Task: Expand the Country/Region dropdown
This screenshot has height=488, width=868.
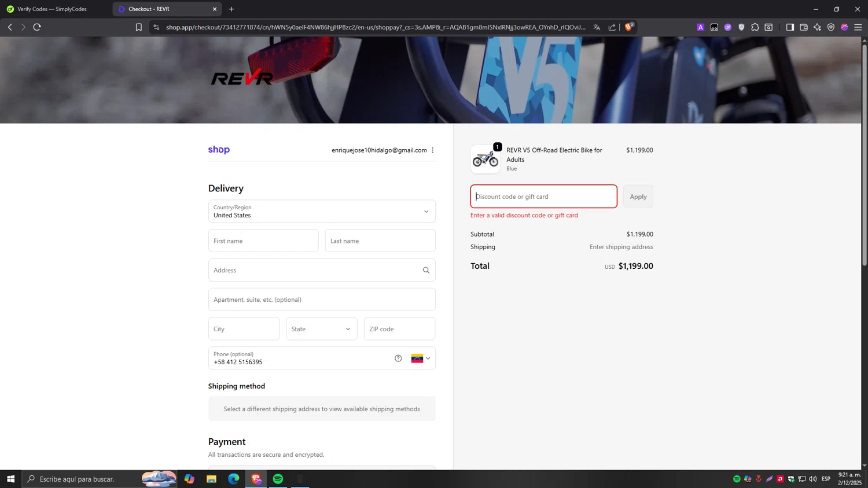Action: click(322, 212)
